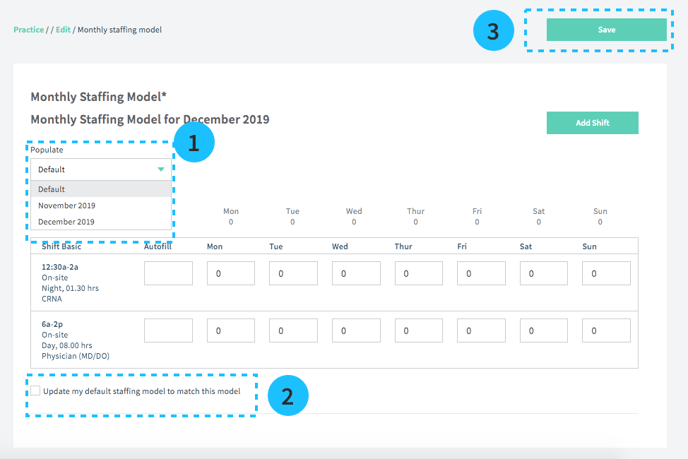The image size is (688, 459).
Task: Click Wednesday field for 12:30a-2a shift
Action: [x=356, y=274]
